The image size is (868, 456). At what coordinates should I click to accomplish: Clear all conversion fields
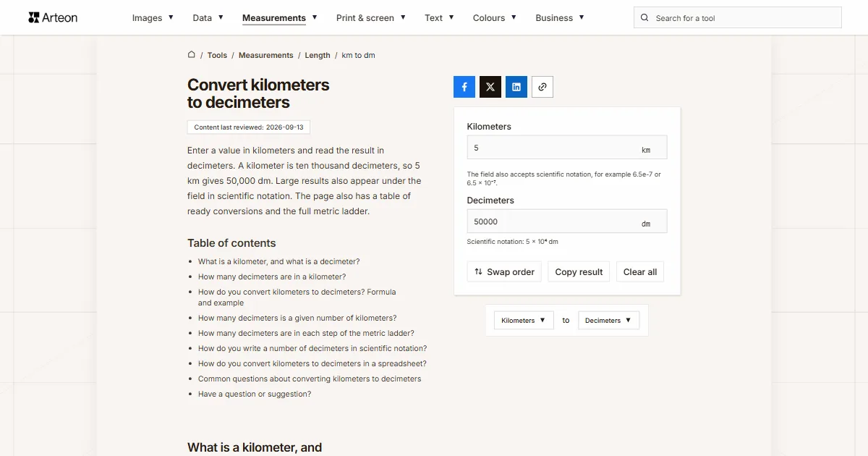coord(640,272)
